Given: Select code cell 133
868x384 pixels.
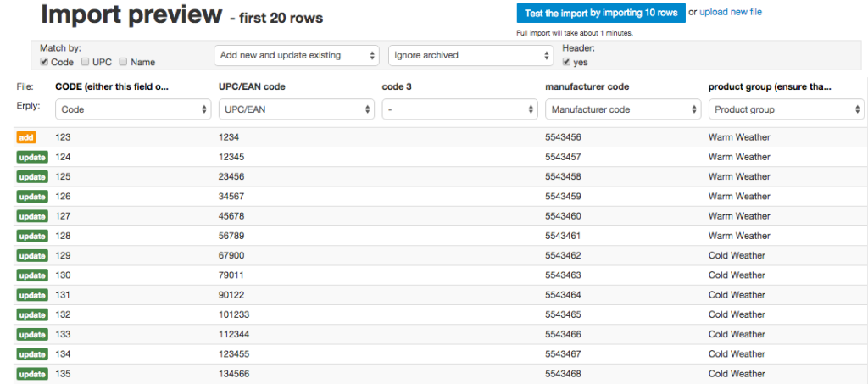Looking at the screenshot, I should point(63,334).
